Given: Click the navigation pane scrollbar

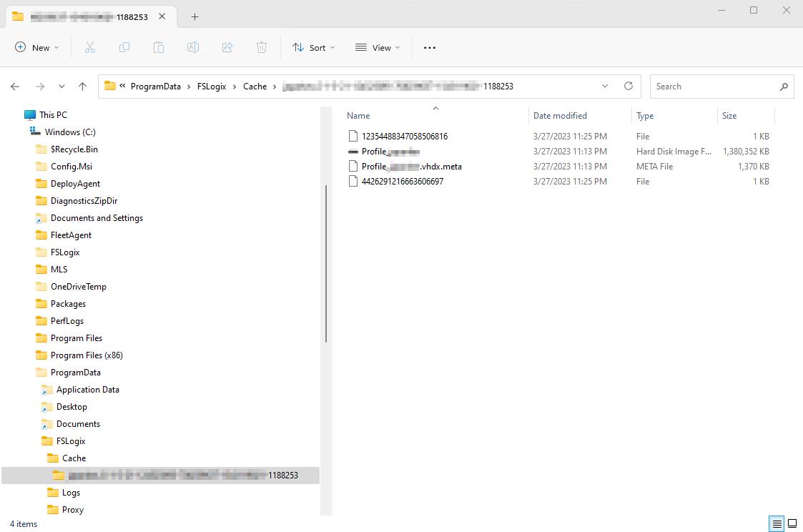Looking at the screenshot, I should [x=327, y=265].
